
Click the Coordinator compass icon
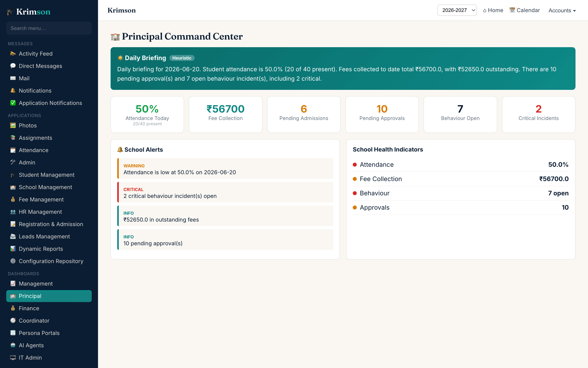tap(13, 321)
